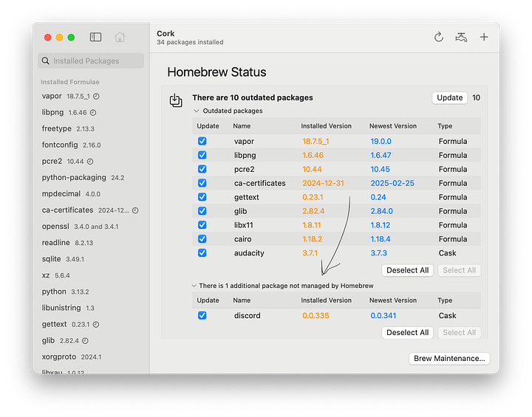Focus the Installed Packages search field

tap(91, 61)
